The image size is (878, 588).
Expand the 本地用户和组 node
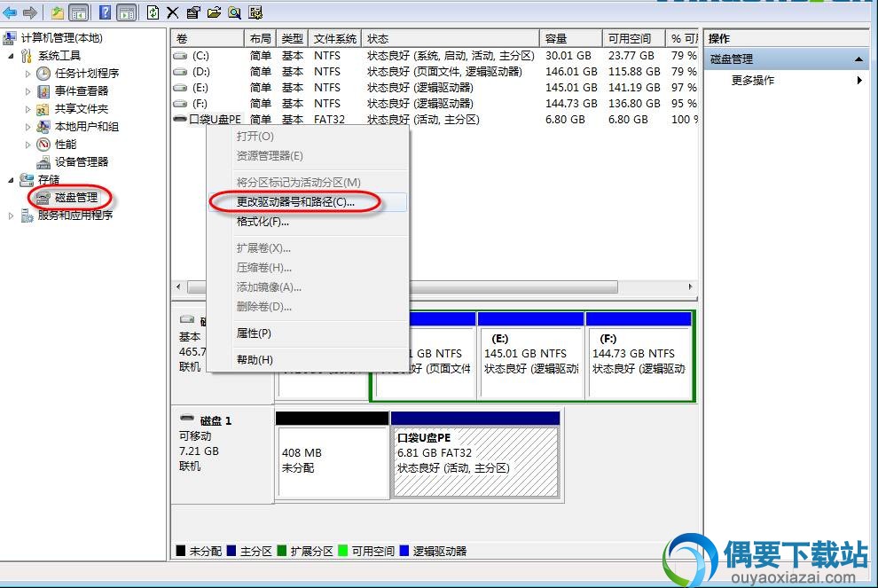(x=27, y=127)
